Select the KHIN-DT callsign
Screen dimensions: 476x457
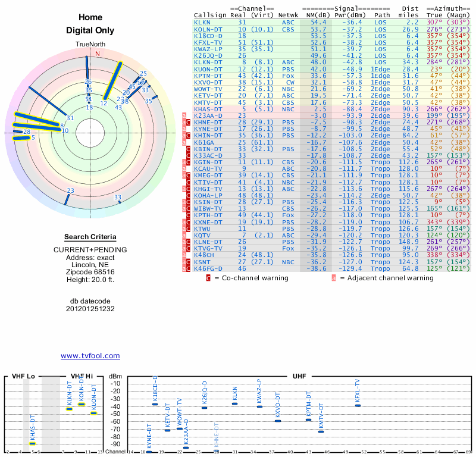coord(208,136)
